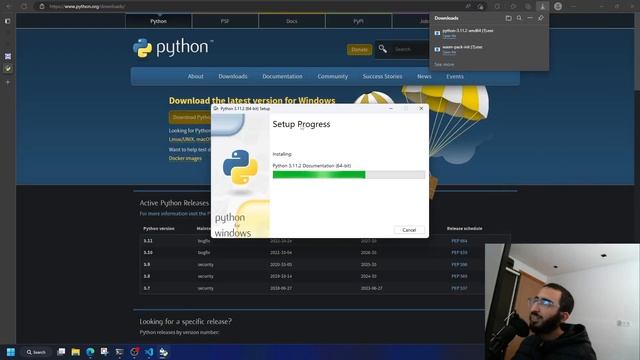Image resolution: width=640 pixels, height=360 pixels.
Task: Click the python logo on website
Action: coord(173,48)
